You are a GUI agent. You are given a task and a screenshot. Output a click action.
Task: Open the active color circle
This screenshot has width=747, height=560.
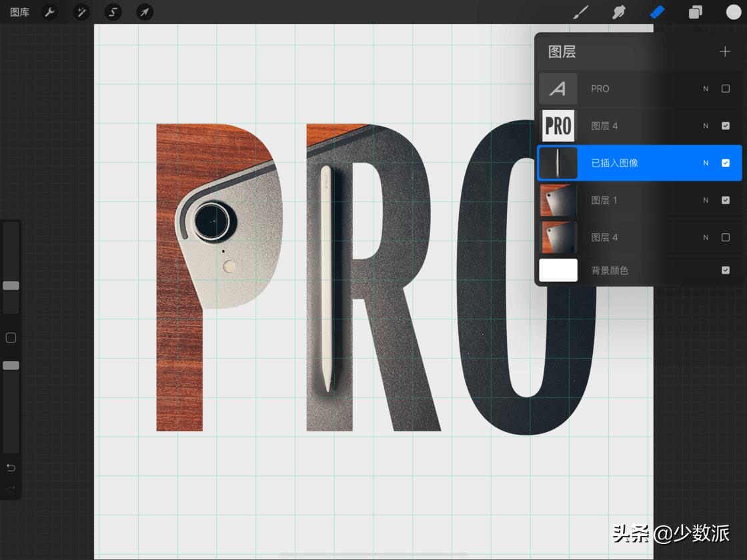click(x=734, y=12)
